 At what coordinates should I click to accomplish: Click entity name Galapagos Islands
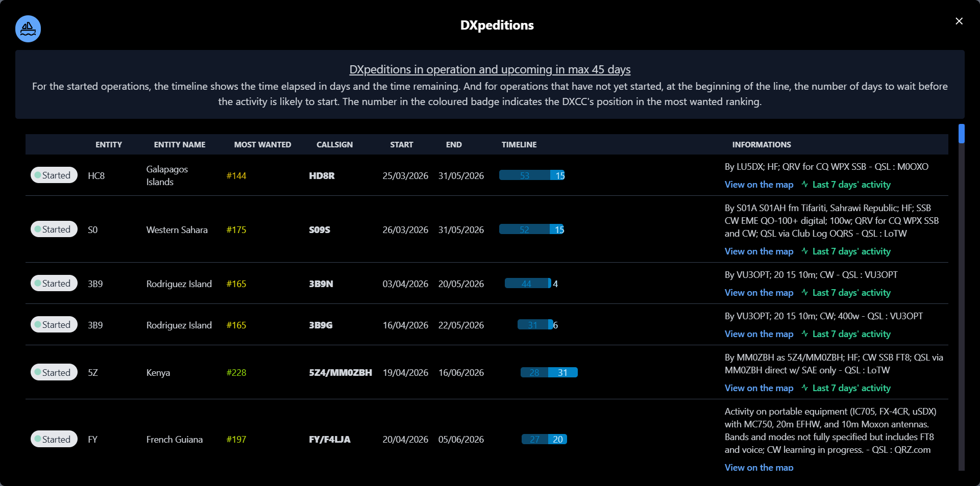tap(167, 175)
